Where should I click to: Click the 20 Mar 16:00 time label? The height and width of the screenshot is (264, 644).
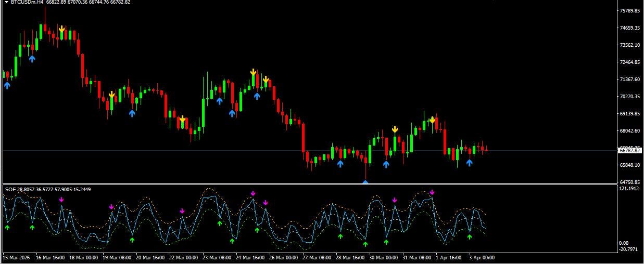[150, 258]
